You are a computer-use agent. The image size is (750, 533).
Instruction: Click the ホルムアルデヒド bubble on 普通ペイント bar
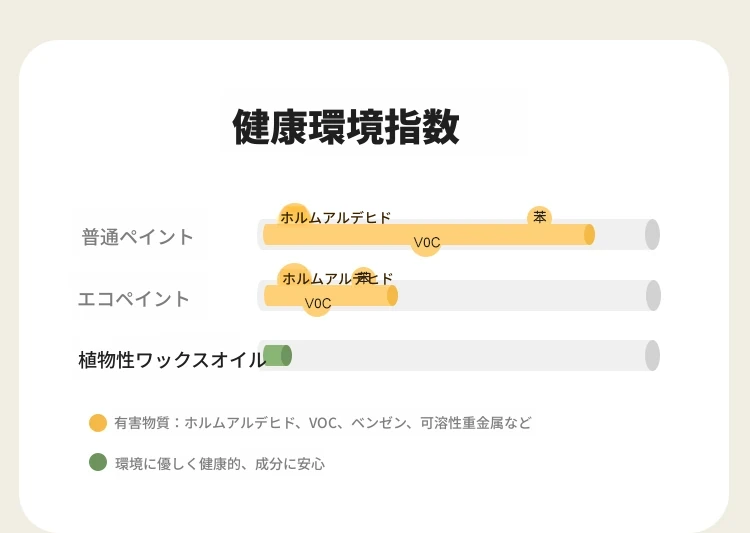tap(294, 217)
